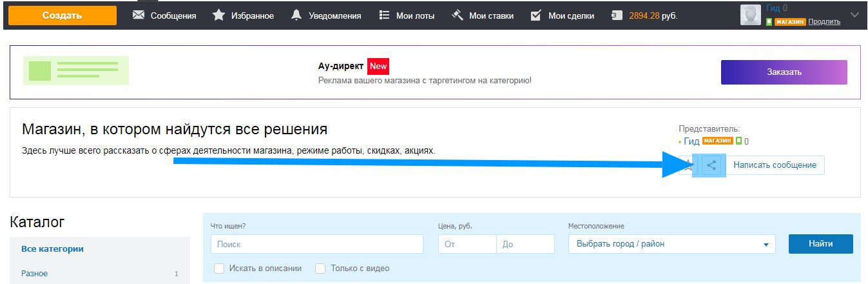This screenshot has width=868, height=284.
Task: Enable the Искать в описании checkbox
Action: click(219, 269)
